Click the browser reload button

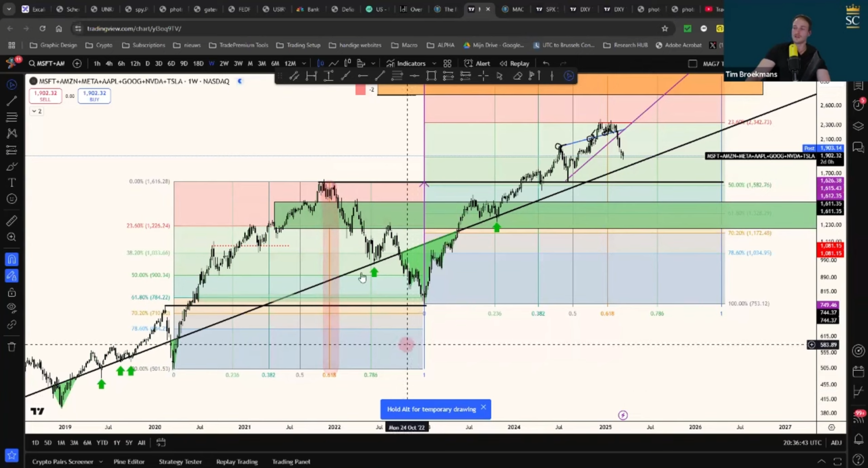click(42, 28)
